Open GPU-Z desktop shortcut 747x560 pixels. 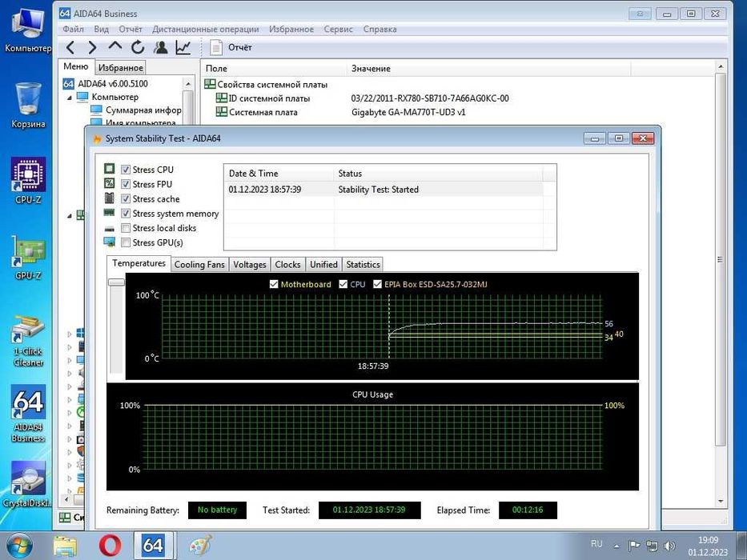[x=28, y=257]
